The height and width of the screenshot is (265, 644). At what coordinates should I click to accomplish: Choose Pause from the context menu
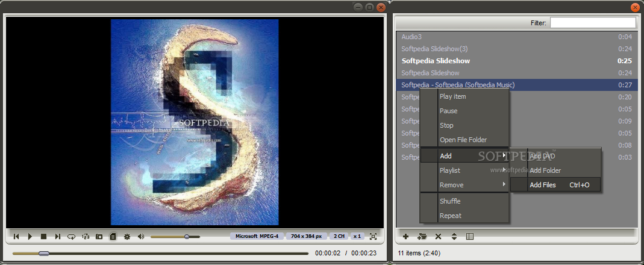[464, 111]
